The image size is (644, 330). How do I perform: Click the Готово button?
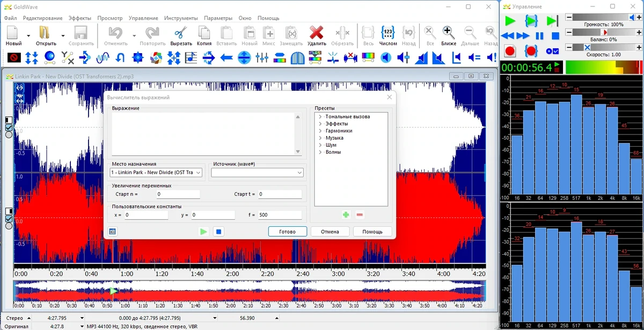tap(288, 232)
